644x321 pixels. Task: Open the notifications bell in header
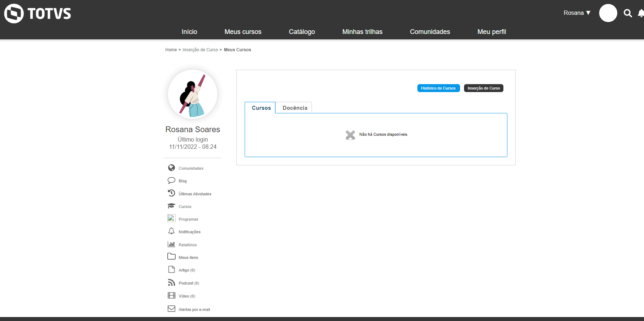[641, 13]
